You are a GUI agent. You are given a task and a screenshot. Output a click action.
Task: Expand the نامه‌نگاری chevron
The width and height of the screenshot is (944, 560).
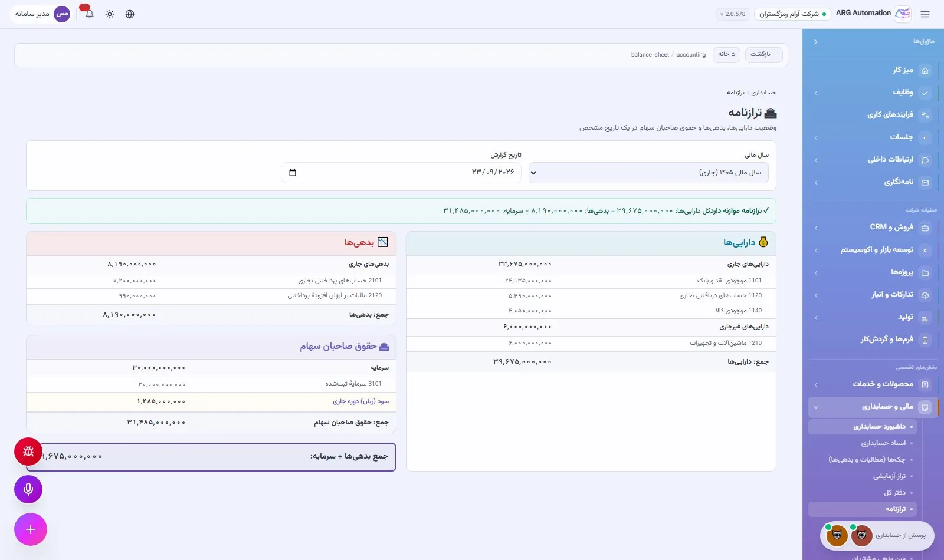click(815, 183)
